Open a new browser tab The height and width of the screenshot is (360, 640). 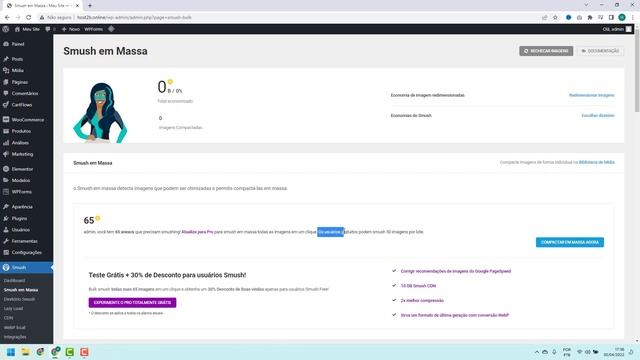[90, 5]
